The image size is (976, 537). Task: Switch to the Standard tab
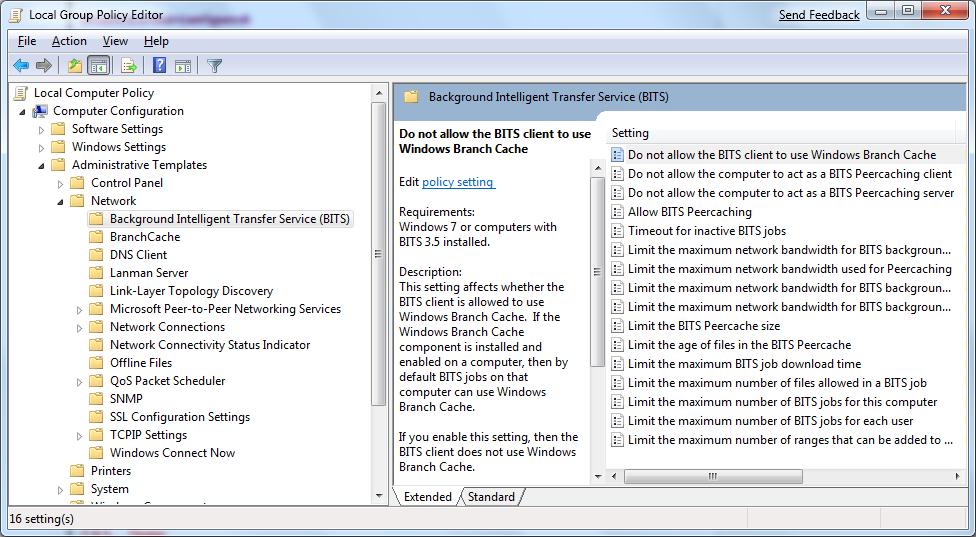click(491, 497)
